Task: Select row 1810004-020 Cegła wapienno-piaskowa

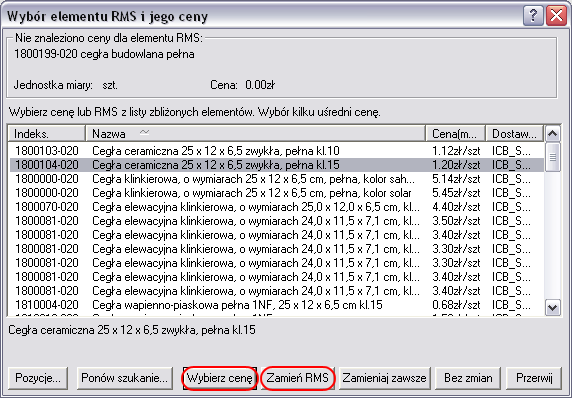Action: [276, 305]
